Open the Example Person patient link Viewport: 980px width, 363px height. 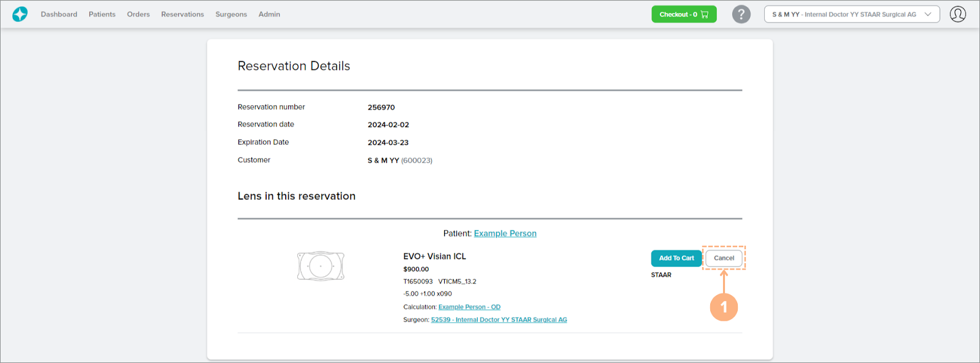click(x=505, y=233)
